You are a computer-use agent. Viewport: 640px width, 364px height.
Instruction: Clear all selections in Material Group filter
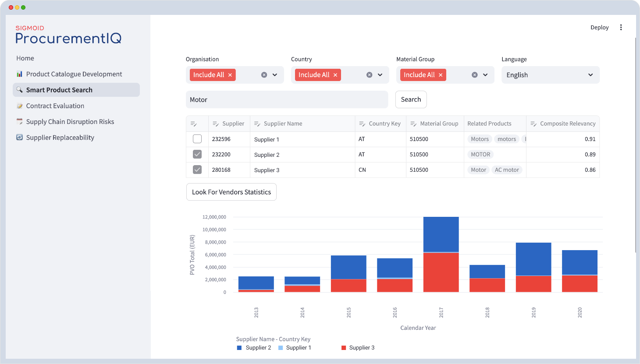(474, 75)
